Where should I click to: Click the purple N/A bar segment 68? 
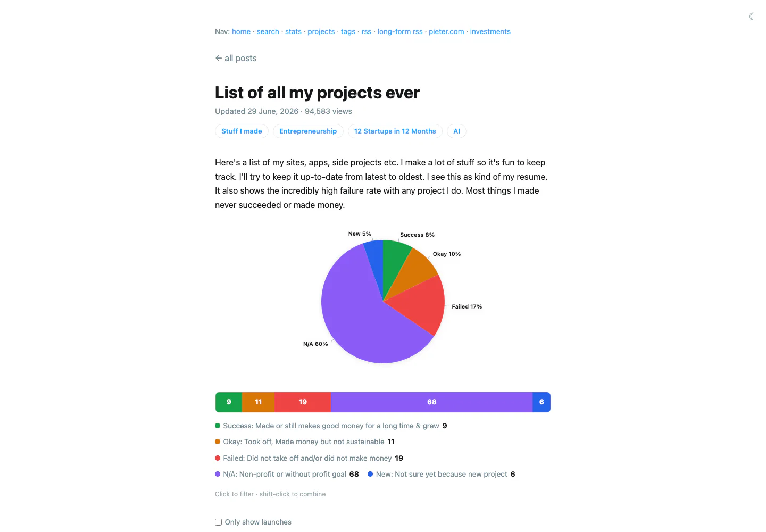pyautogui.click(x=431, y=402)
